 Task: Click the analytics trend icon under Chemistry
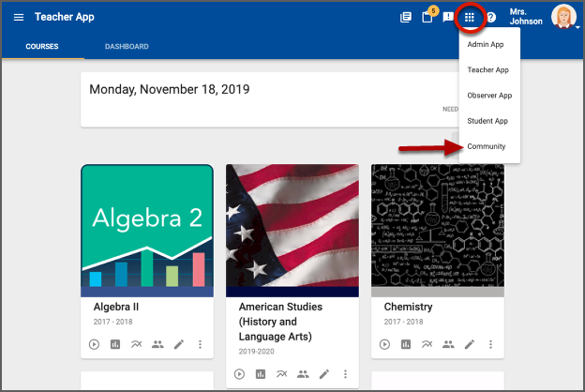427,344
